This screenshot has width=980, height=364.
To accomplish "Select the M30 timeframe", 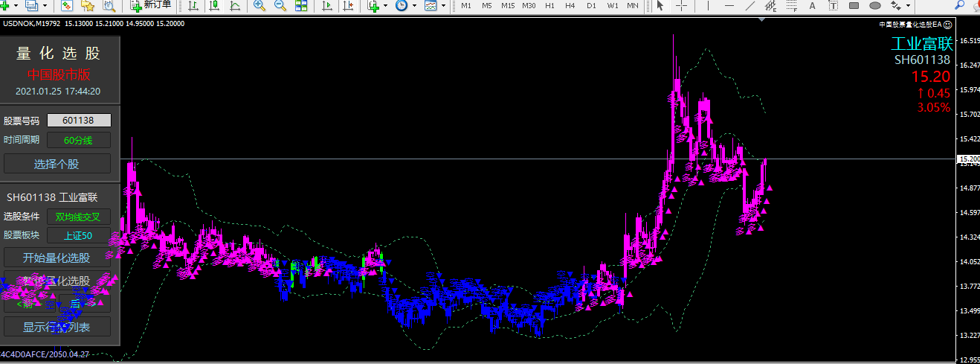I will click(x=529, y=5).
